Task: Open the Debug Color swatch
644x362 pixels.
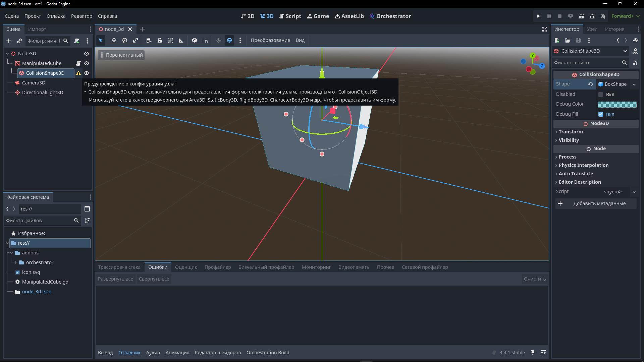Action: click(x=617, y=104)
